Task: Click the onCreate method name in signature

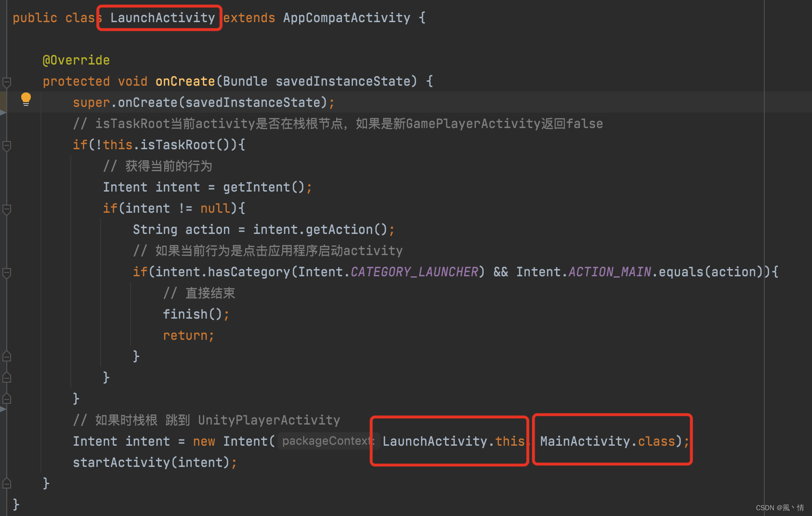Action: pos(185,81)
